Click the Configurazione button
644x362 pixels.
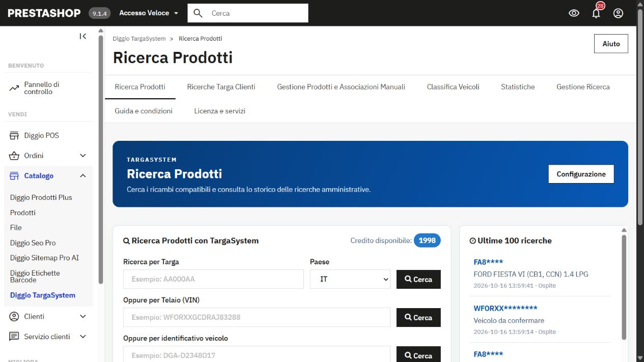pyautogui.click(x=581, y=174)
